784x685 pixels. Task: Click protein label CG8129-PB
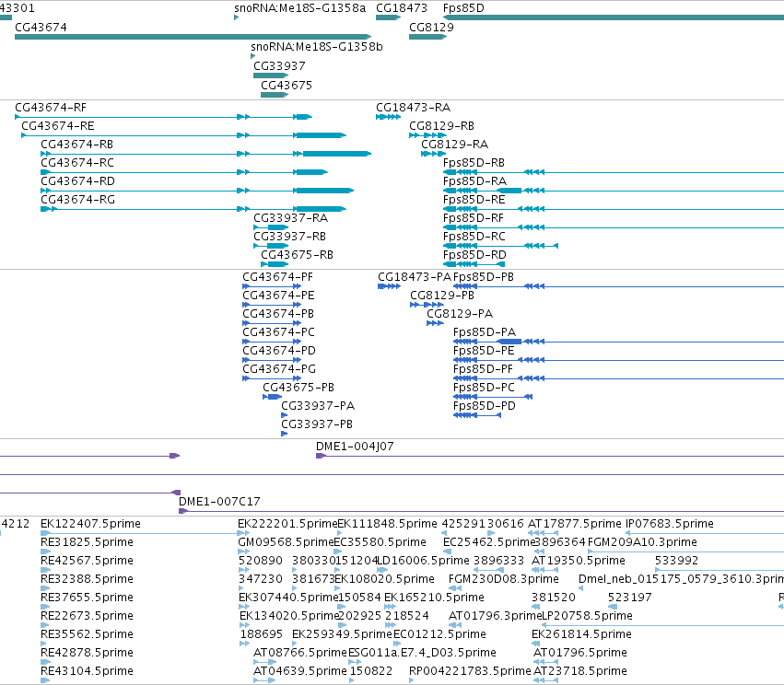point(442,296)
